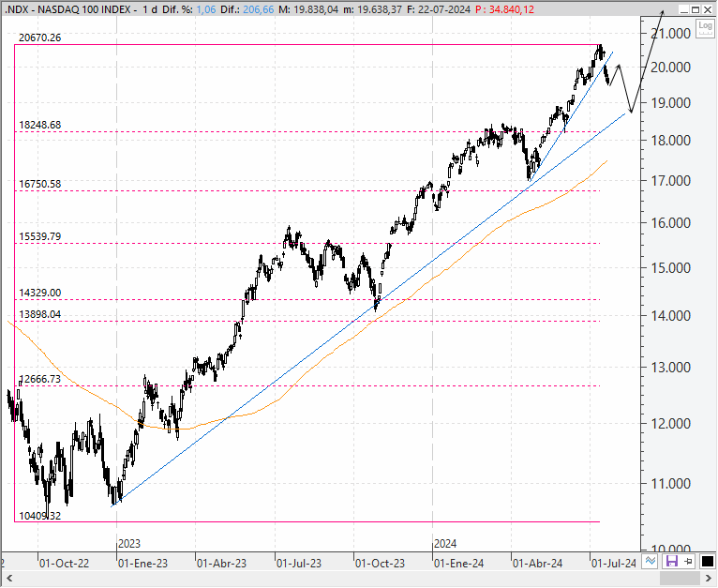718x588 pixels.
Task: Select the 18248.68 level label
Action: (x=40, y=125)
